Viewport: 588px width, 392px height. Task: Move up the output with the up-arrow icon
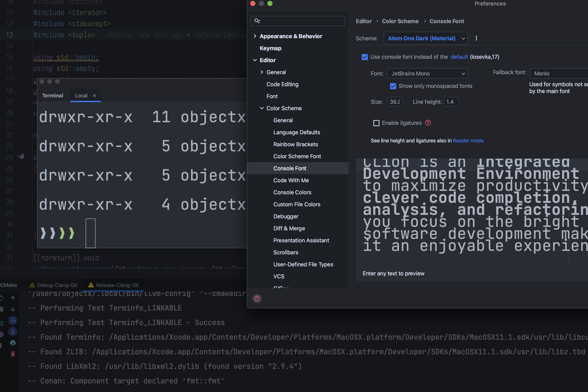13,298
